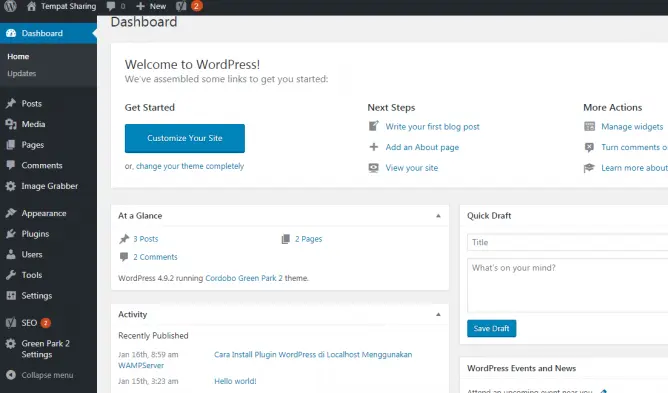Follow change your theme completely link
The width and height of the screenshot is (668, 393).
pos(190,166)
